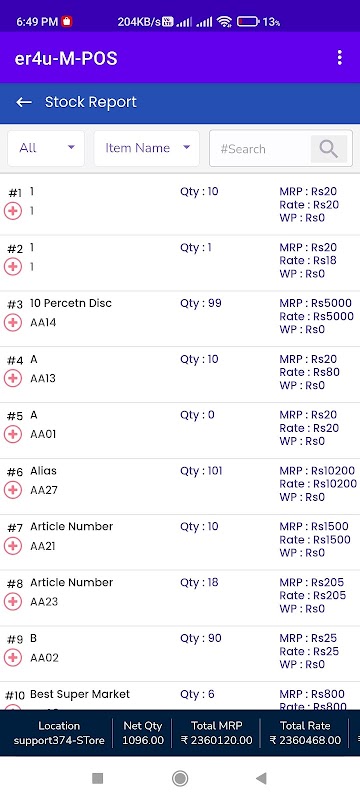
Task: Open the three-dot overflow menu
Action: [x=340, y=58]
